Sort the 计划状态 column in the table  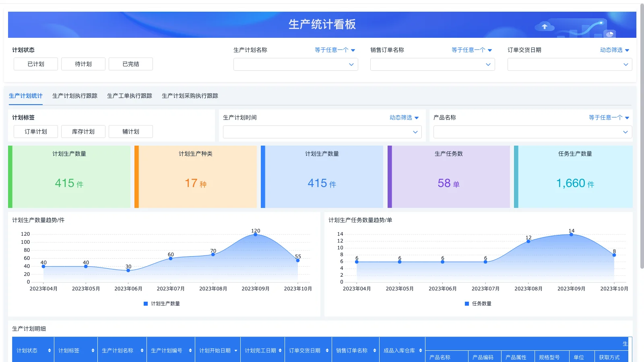50,350
